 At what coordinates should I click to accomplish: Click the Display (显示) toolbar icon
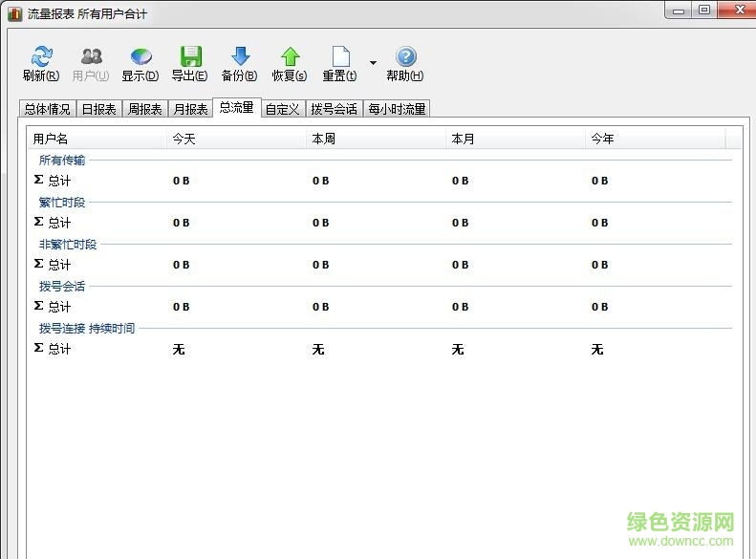(140, 58)
